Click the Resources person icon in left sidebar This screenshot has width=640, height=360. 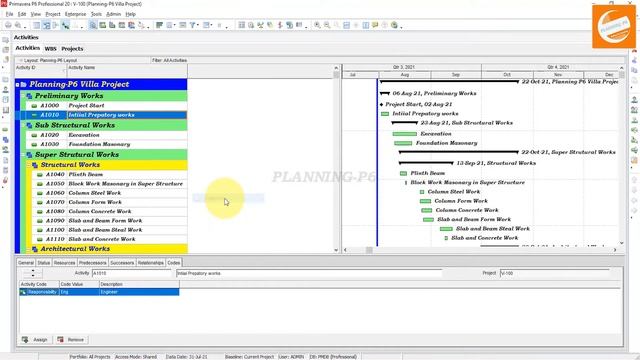(5, 89)
